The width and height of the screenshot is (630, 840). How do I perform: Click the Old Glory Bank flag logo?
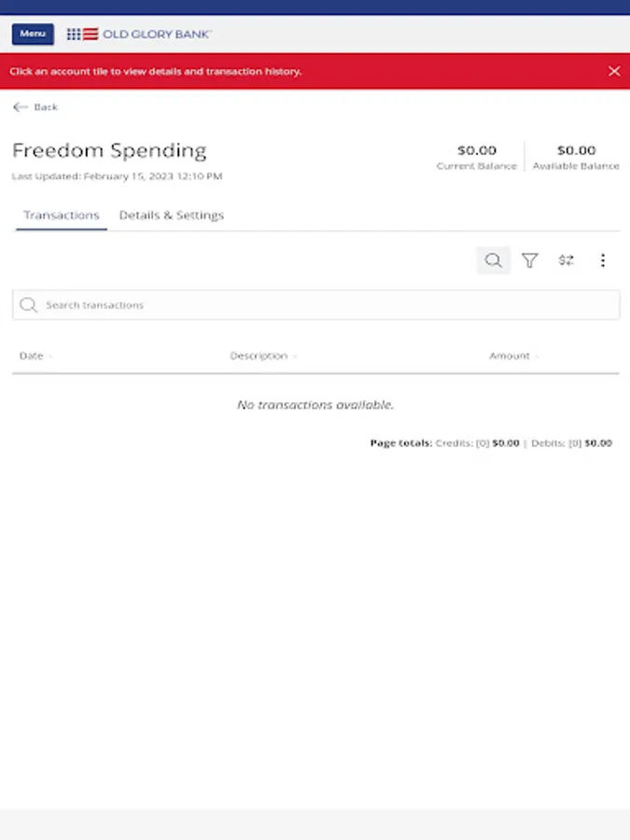(82, 35)
